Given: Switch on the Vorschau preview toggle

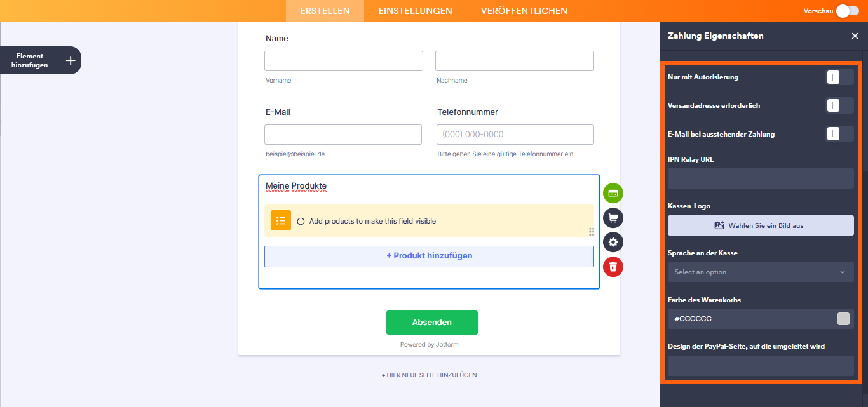Looking at the screenshot, I should (x=847, y=11).
